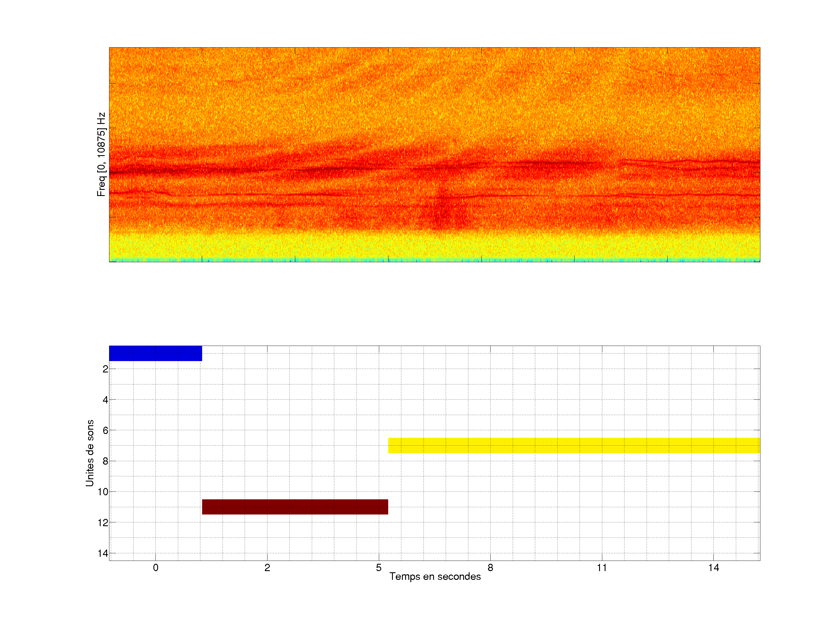Click the 'Temps en secondes' axis label
This screenshot has width=840, height=630.
click(x=435, y=576)
